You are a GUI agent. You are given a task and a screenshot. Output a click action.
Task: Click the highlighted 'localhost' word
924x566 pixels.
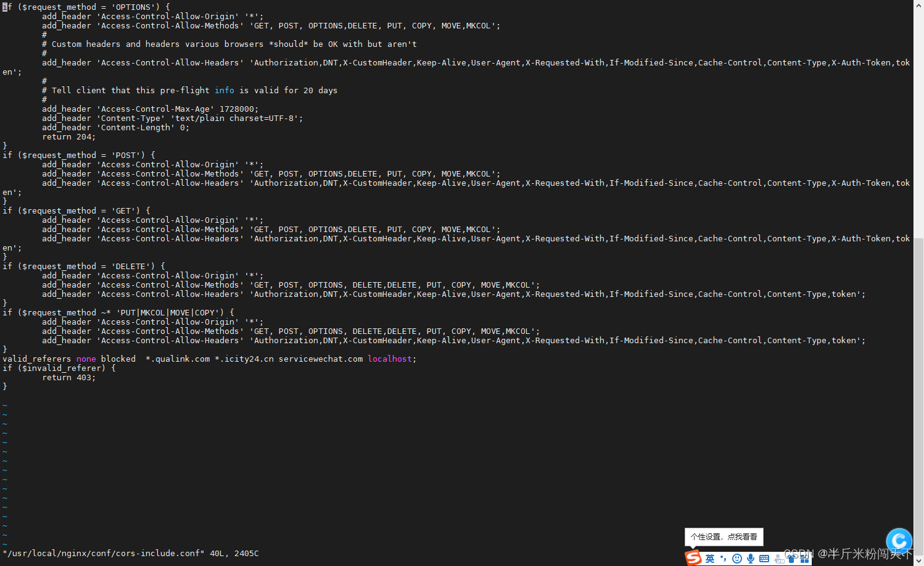(x=390, y=359)
